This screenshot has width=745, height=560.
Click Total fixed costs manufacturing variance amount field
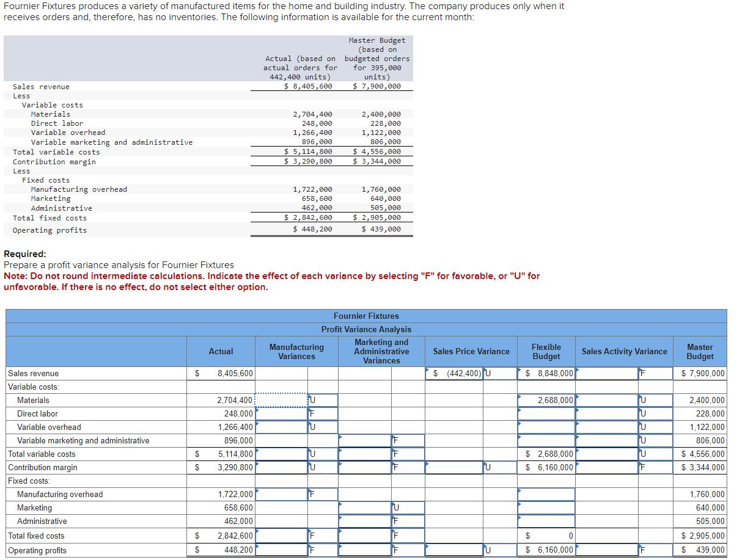click(x=281, y=536)
